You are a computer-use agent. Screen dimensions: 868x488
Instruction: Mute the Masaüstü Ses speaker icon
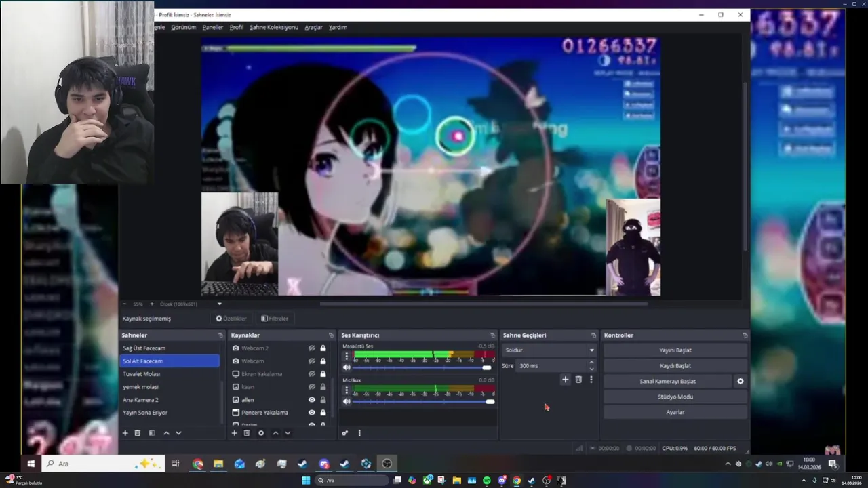click(x=347, y=367)
